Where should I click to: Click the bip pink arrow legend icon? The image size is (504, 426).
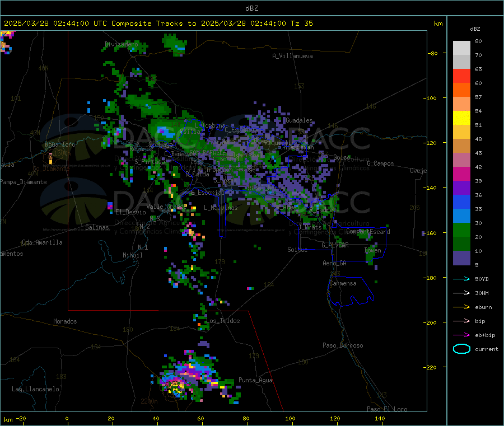point(461,321)
